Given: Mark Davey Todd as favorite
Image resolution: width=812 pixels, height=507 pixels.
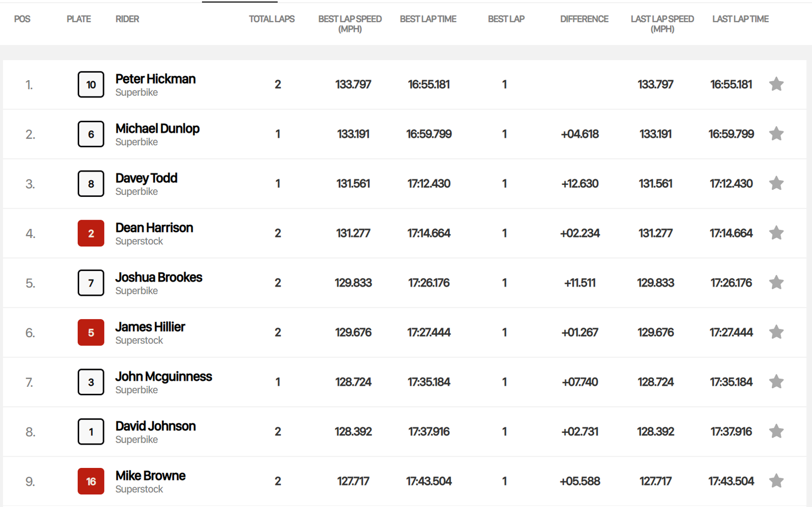Looking at the screenshot, I should [x=776, y=183].
